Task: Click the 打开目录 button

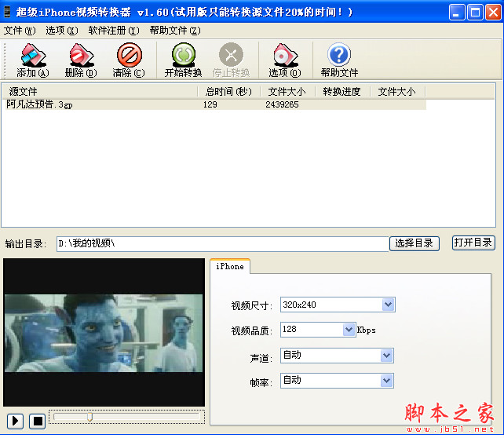Action: (473, 243)
